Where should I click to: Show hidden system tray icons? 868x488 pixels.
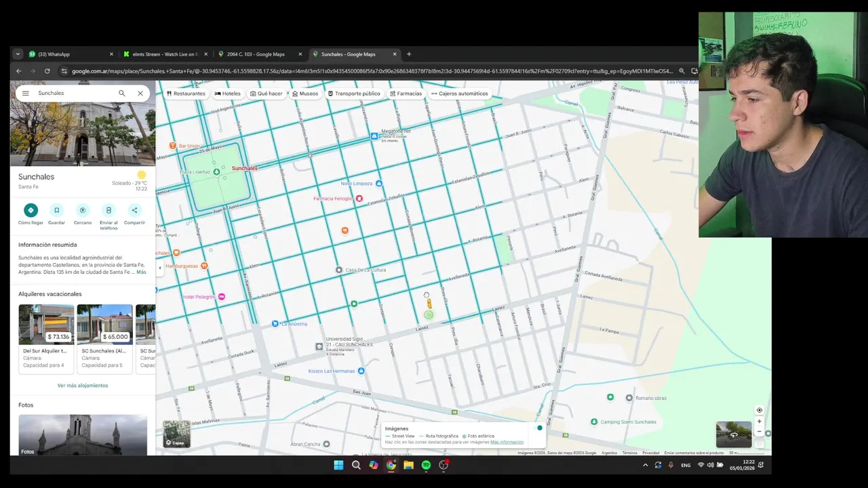click(645, 465)
